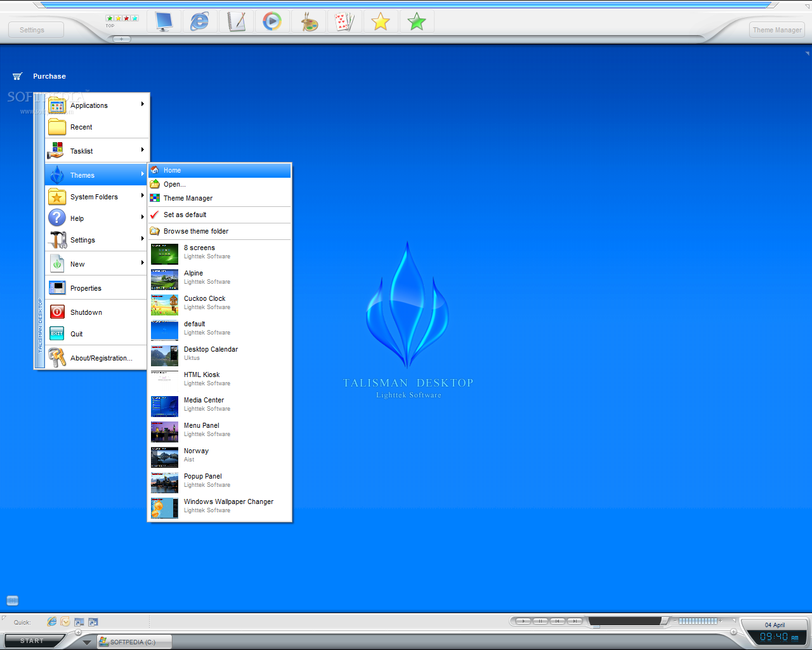Click the Purchase link
This screenshot has height=650, width=812.
click(49, 76)
